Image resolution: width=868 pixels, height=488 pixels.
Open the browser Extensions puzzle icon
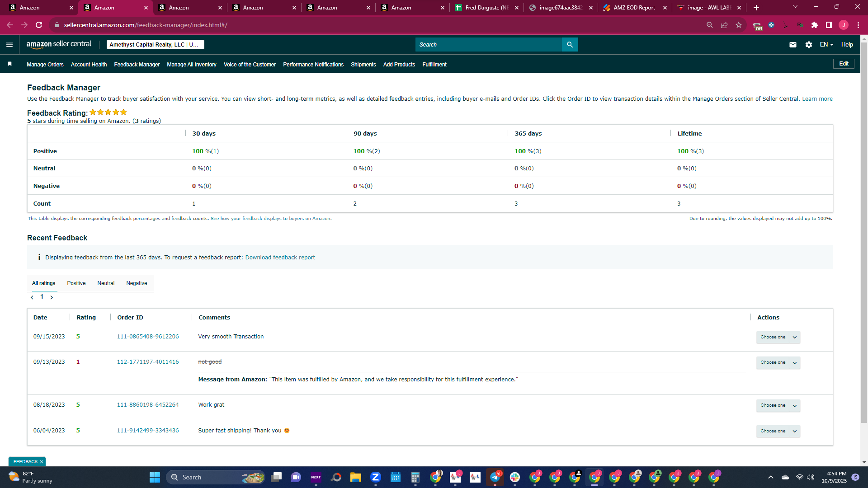click(x=815, y=25)
